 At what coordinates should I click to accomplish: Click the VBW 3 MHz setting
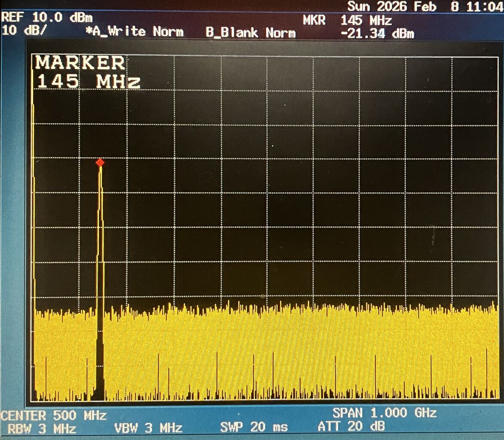point(149,428)
